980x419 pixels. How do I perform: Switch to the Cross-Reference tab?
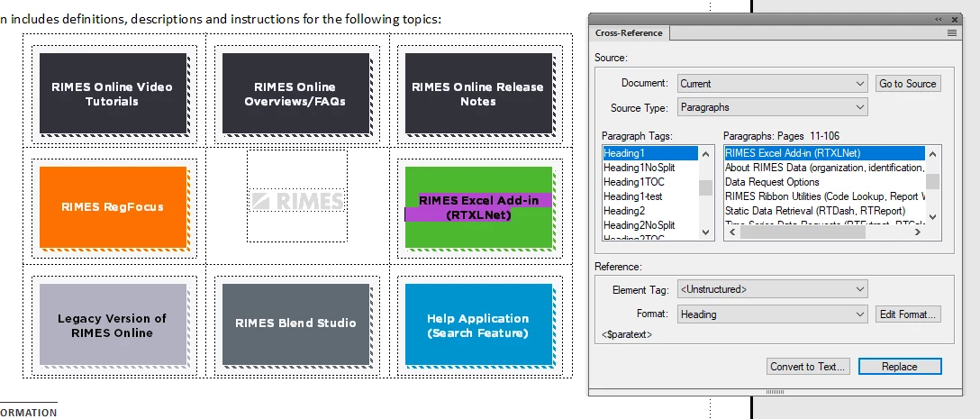[x=629, y=33]
